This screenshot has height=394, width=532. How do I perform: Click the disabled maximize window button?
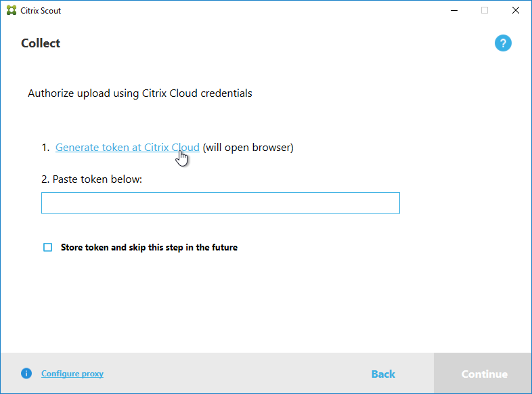click(485, 11)
